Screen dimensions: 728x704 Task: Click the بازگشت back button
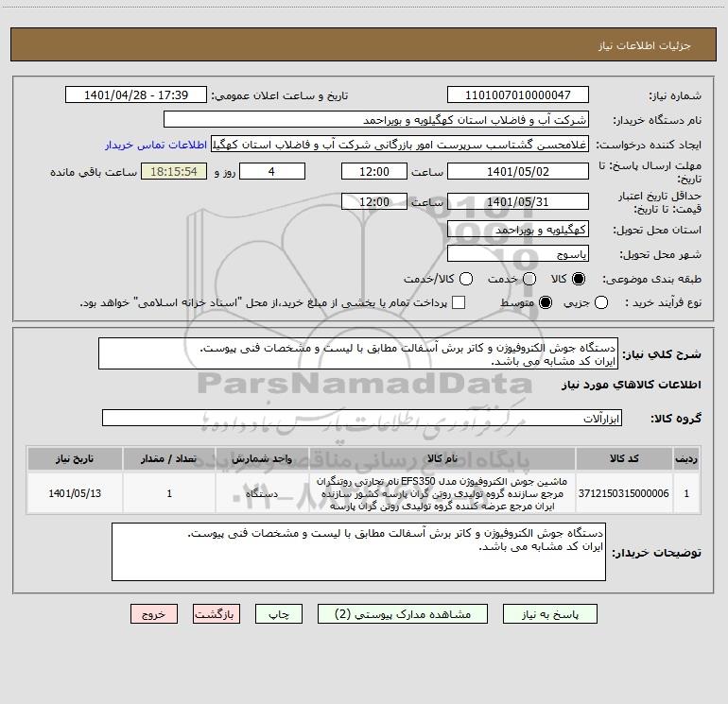(x=217, y=614)
